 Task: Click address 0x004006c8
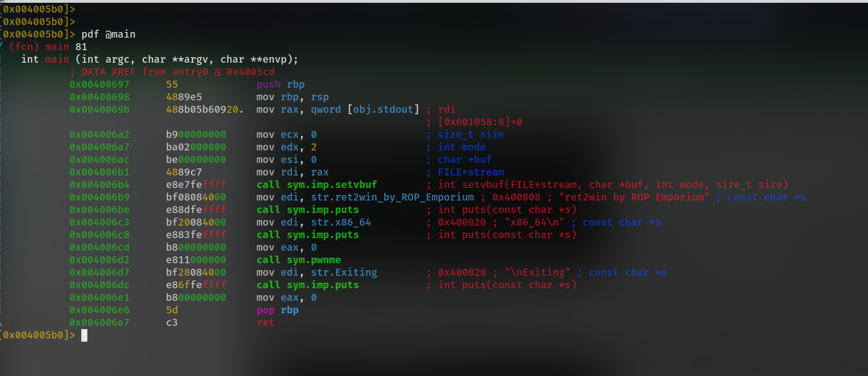tap(99, 235)
